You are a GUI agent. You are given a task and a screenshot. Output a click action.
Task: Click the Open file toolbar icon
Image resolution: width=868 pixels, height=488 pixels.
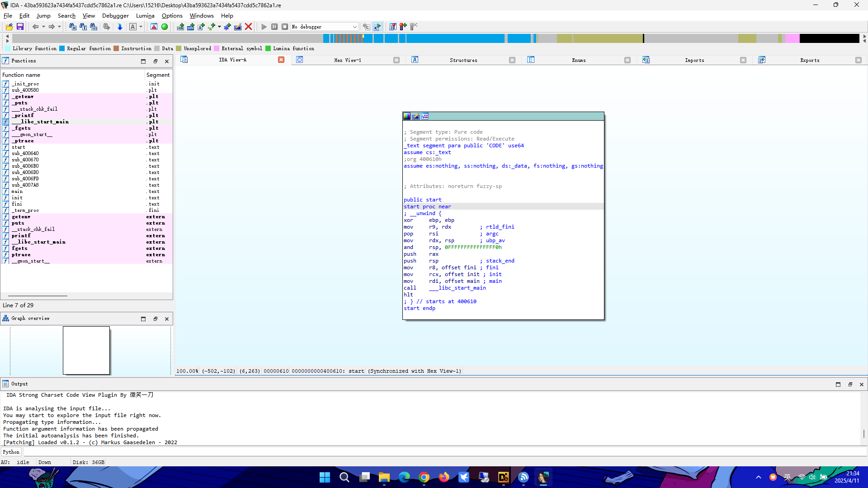9,27
